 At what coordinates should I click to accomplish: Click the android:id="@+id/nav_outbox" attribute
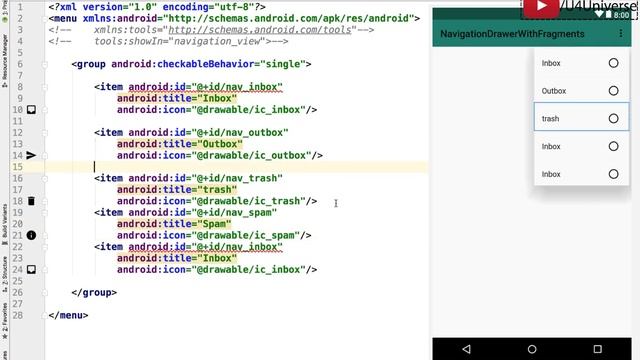click(x=208, y=133)
